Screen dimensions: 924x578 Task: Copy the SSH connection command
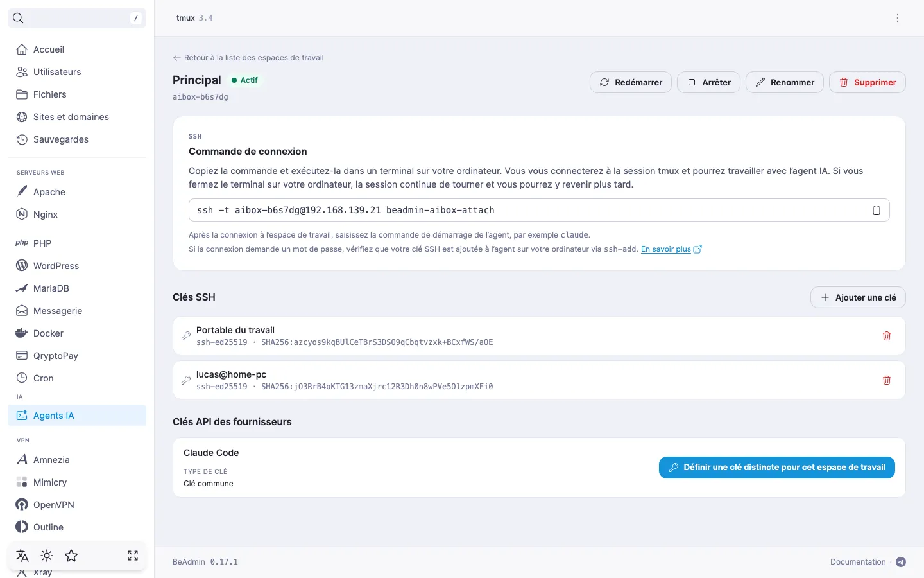(877, 210)
